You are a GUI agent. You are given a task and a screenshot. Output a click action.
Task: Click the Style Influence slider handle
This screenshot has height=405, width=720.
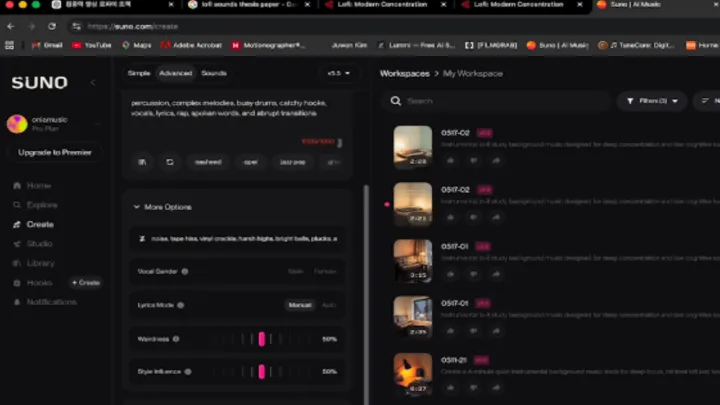click(x=261, y=371)
